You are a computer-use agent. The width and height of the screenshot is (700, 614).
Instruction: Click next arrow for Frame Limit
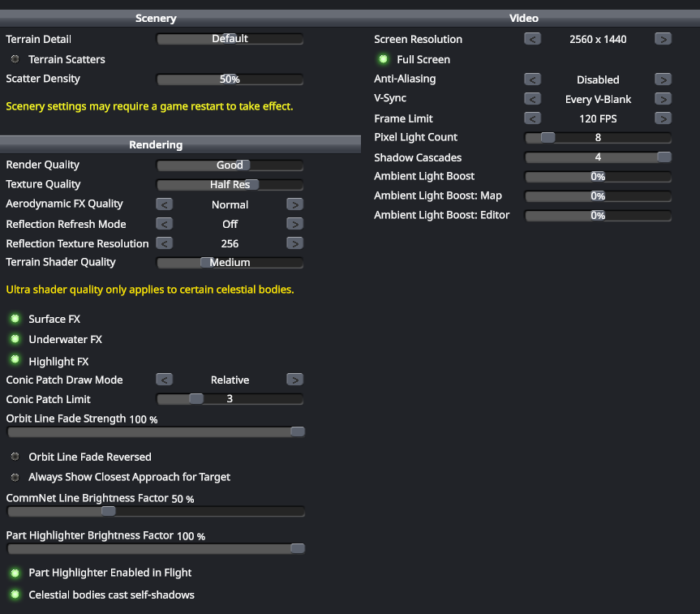663,118
